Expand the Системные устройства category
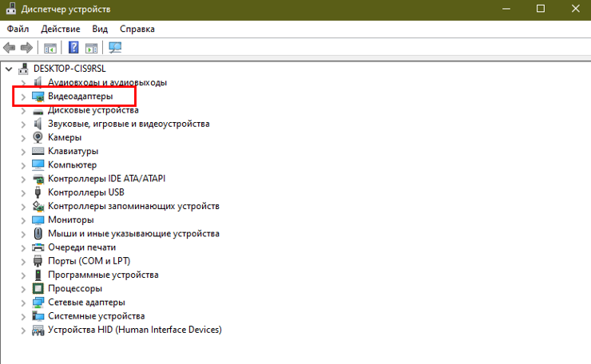 [x=23, y=317]
